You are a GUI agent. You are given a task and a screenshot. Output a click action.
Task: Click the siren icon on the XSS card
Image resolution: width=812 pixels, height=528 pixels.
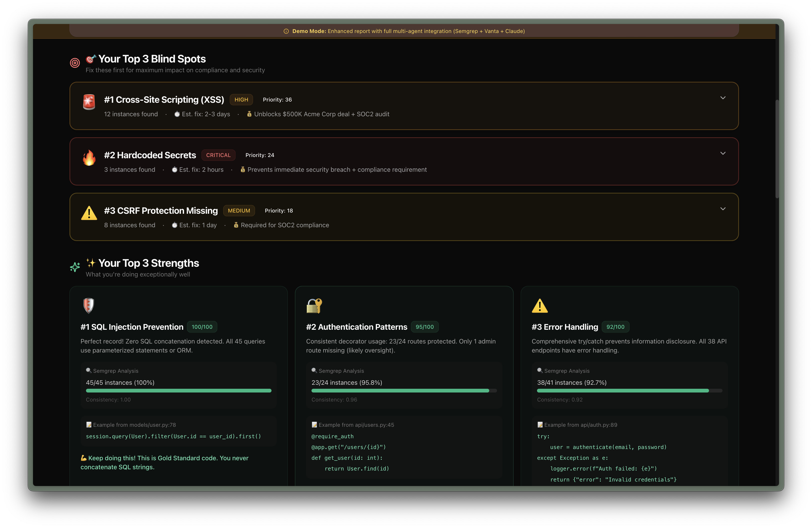(89, 102)
